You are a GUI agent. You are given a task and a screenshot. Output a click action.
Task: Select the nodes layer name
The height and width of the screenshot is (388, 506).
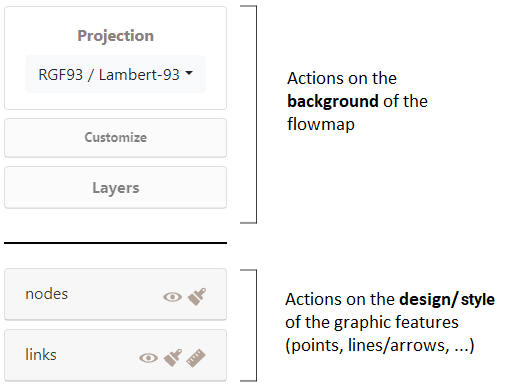[x=47, y=294]
